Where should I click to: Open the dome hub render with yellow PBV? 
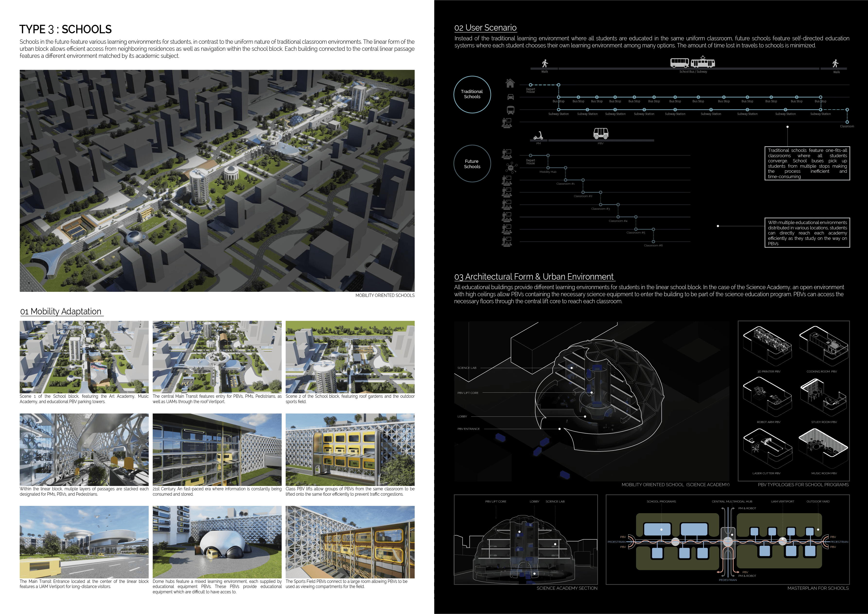[x=217, y=542]
